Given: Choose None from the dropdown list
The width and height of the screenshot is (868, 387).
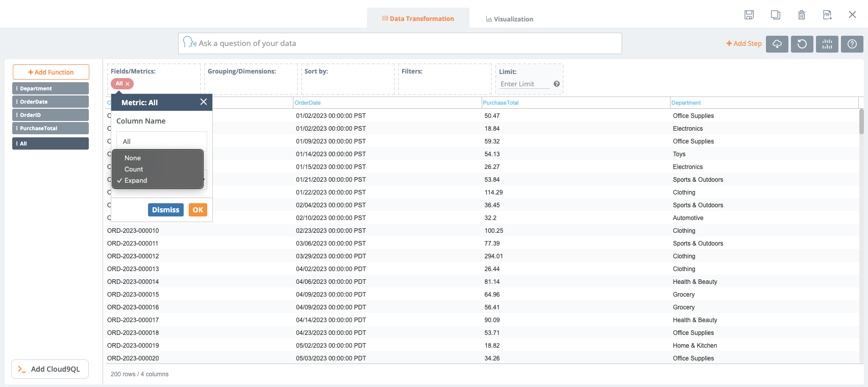Looking at the screenshot, I should point(133,158).
